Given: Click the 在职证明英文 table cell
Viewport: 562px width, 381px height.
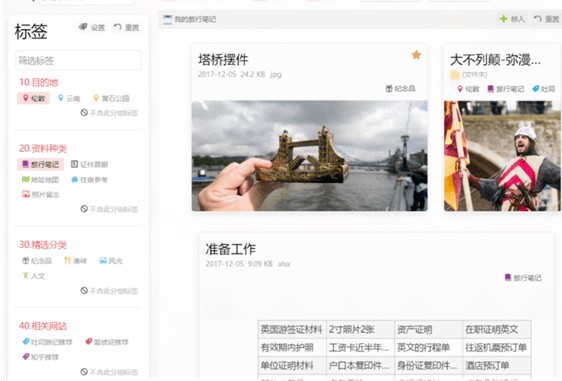Looking at the screenshot, I should [497, 329].
